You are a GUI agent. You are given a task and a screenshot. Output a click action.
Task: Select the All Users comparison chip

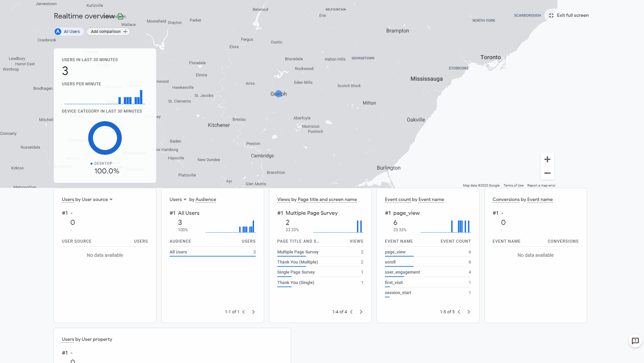click(69, 32)
